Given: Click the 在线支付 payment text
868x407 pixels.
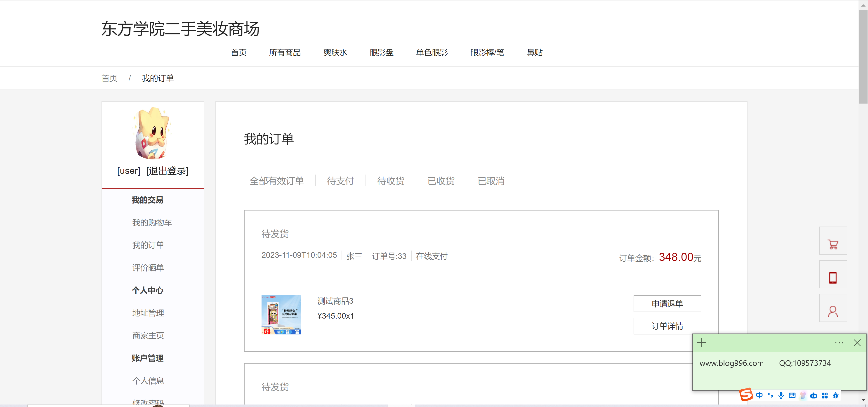Looking at the screenshot, I should (432, 256).
